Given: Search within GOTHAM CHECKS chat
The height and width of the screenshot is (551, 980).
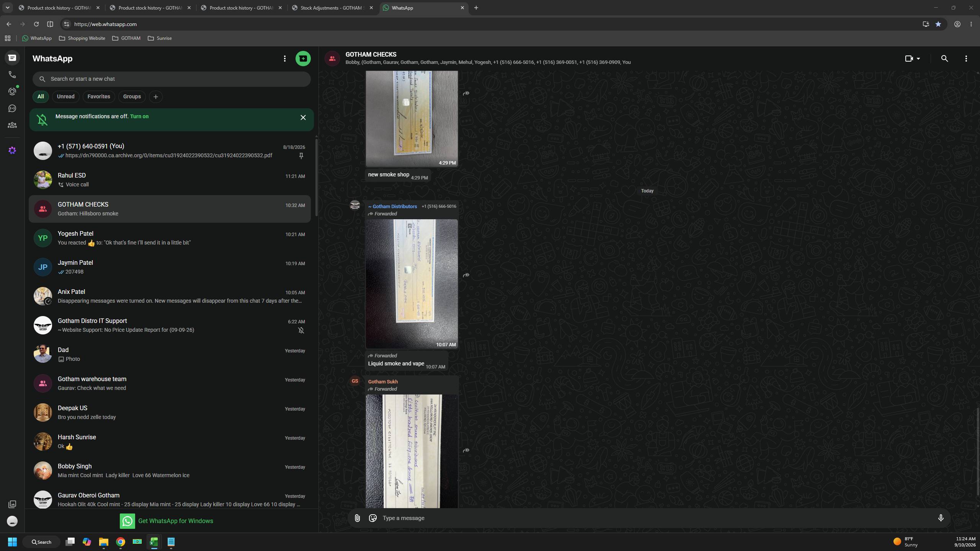Looking at the screenshot, I should click(x=944, y=59).
